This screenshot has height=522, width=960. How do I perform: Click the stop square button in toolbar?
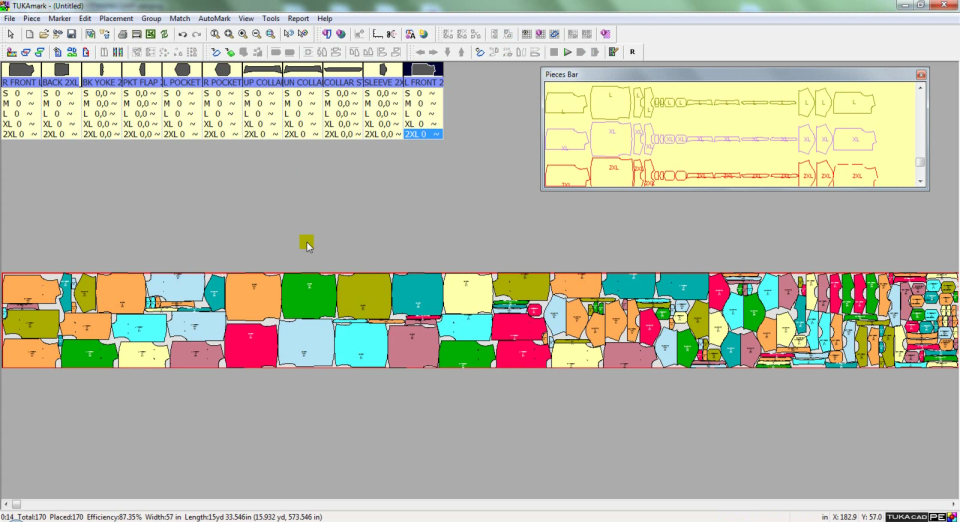[553, 52]
